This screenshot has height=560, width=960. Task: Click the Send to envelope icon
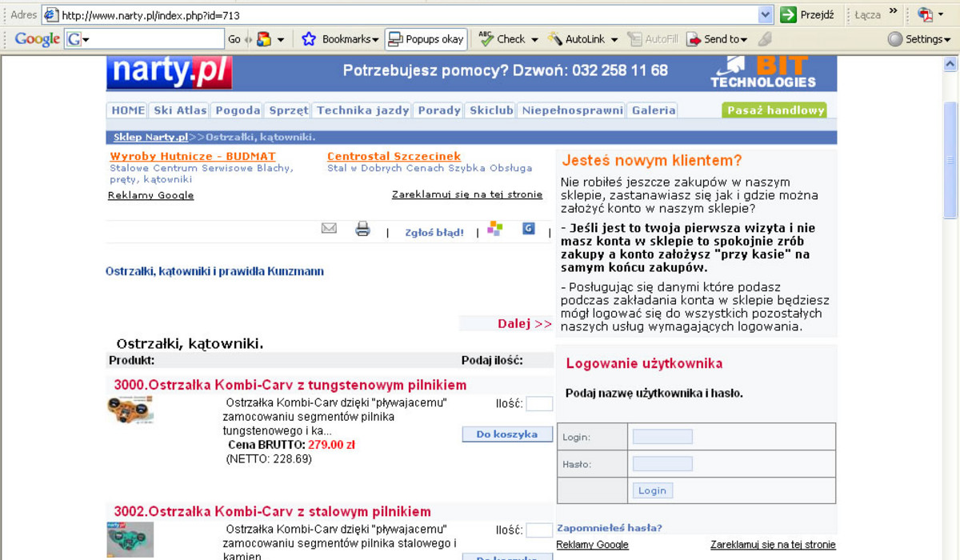[x=693, y=38]
